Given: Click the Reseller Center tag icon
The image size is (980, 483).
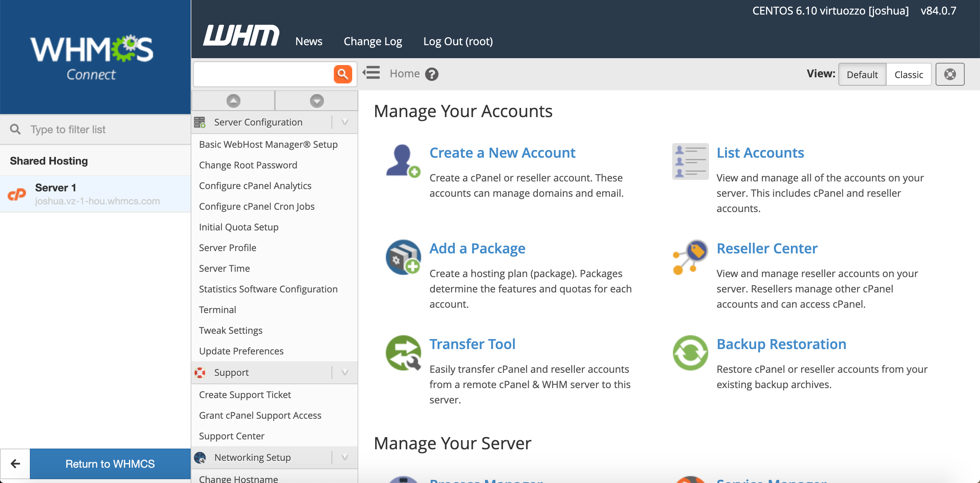Looking at the screenshot, I should [x=690, y=257].
